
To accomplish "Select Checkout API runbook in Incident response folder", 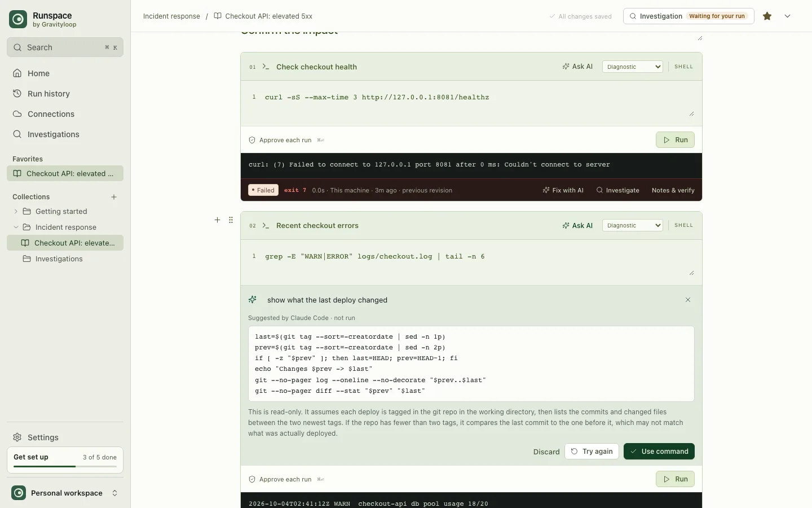I will pyautogui.click(x=65, y=243).
